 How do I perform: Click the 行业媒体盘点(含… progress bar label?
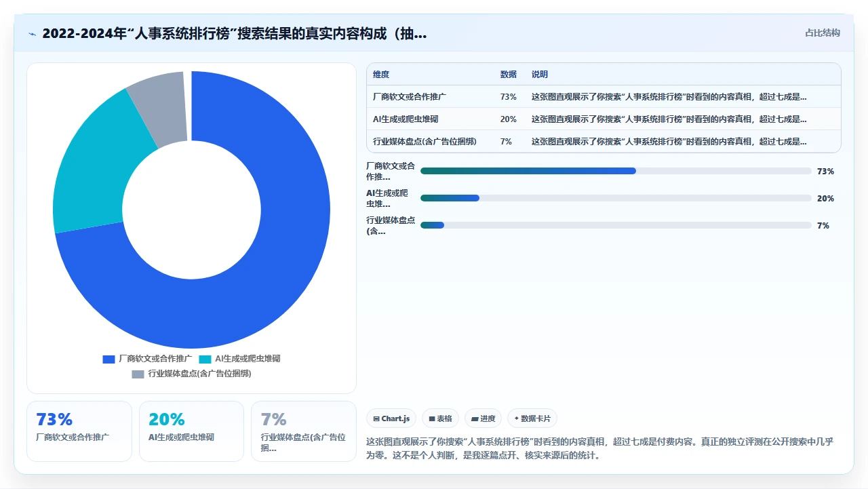click(x=391, y=225)
